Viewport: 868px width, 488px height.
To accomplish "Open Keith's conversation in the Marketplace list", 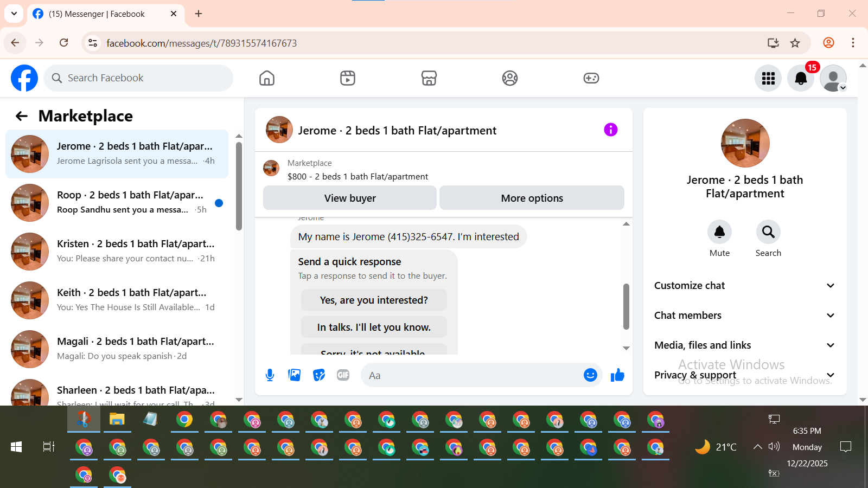I will point(117,300).
